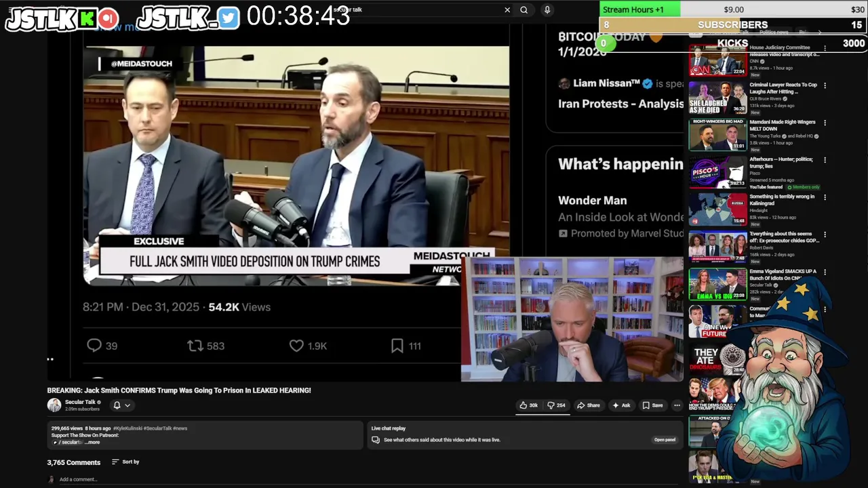Image resolution: width=868 pixels, height=488 pixels.
Task: Activate voice search microphone icon
Action: coord(547,10)
